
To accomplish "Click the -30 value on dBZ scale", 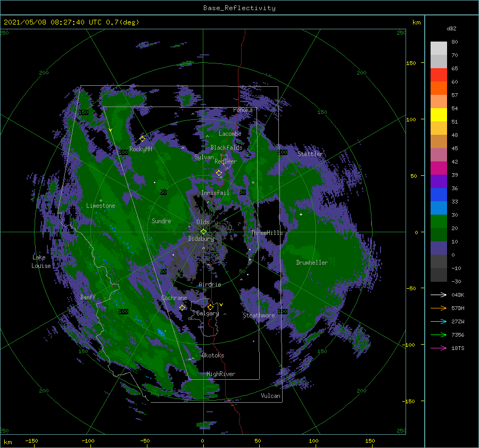I will (457, 281).
